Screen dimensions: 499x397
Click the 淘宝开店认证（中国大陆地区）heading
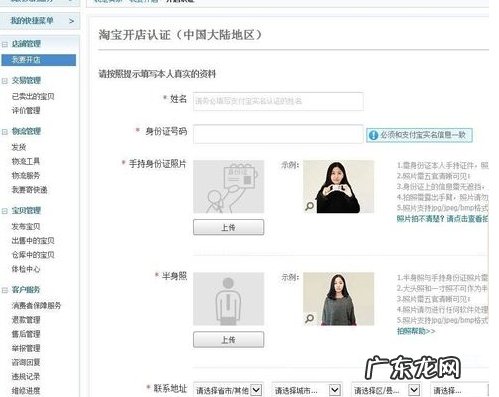click(x=180, y=35)
